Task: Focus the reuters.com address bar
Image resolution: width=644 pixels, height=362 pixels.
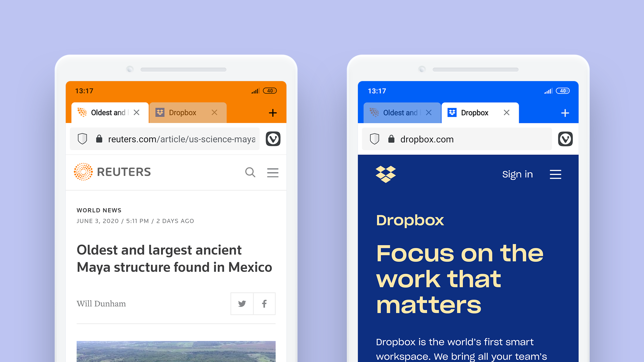Action: point(165,139)
